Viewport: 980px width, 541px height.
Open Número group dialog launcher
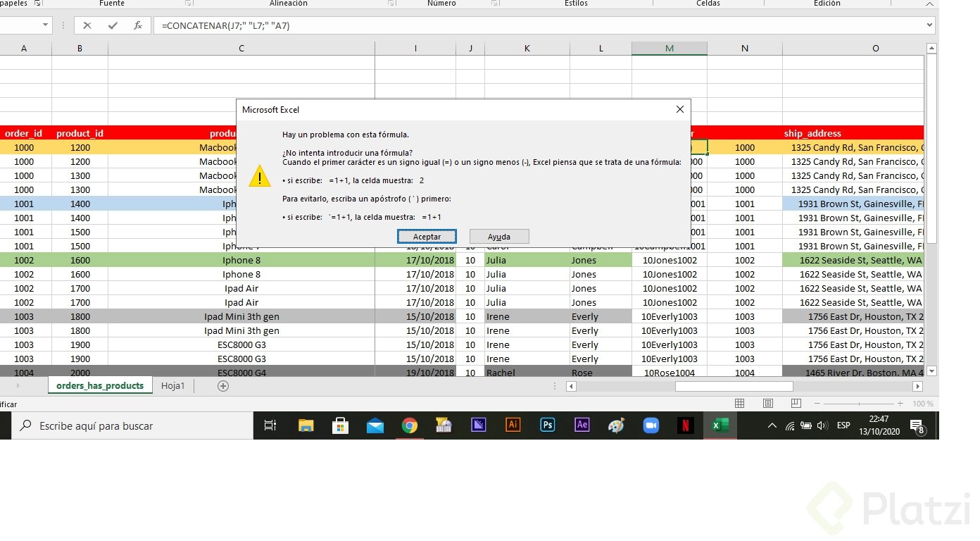coord(495,4)
